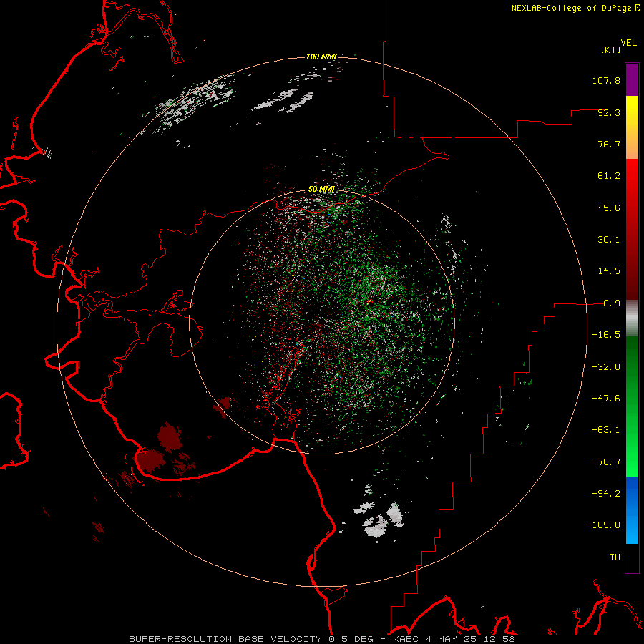
Task: Click the 100 NMI range ring label
Action: pos(321,57)
